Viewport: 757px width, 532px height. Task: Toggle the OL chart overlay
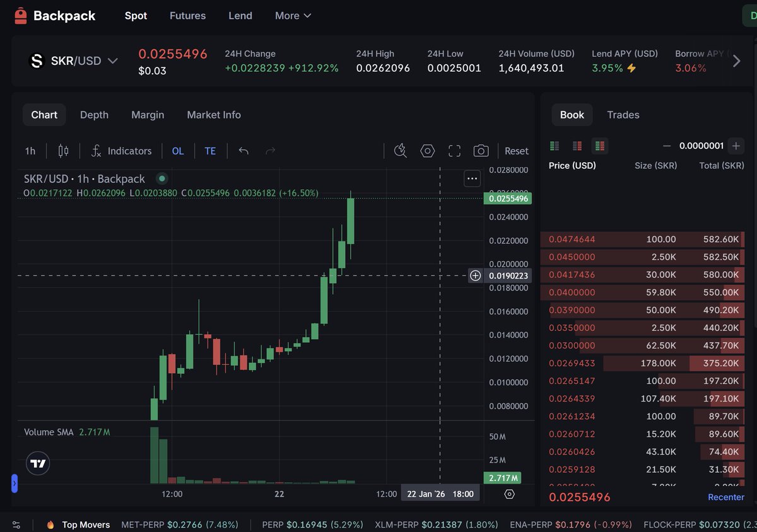click(x=178, y=151)
